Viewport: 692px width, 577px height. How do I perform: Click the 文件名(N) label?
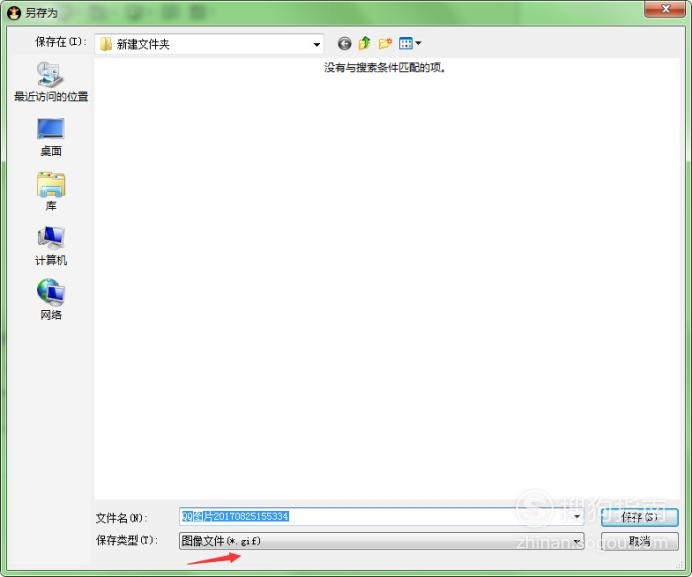(121, 518)
